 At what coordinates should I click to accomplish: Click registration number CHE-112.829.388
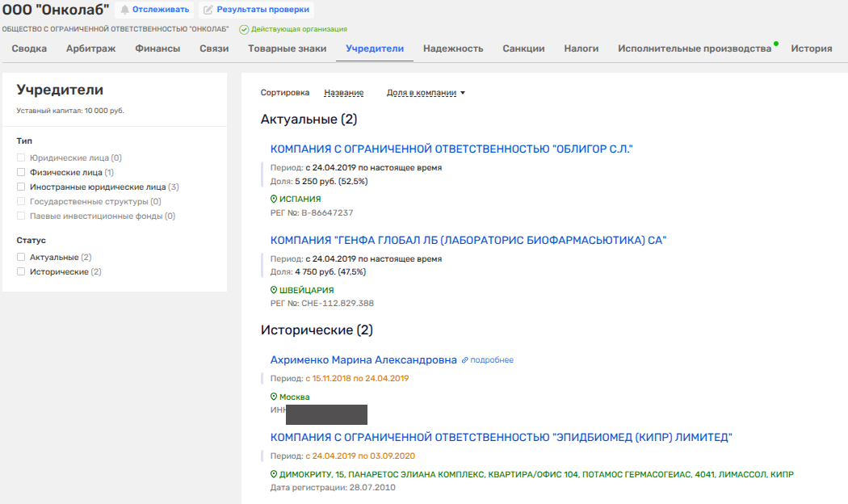[338, 304]
